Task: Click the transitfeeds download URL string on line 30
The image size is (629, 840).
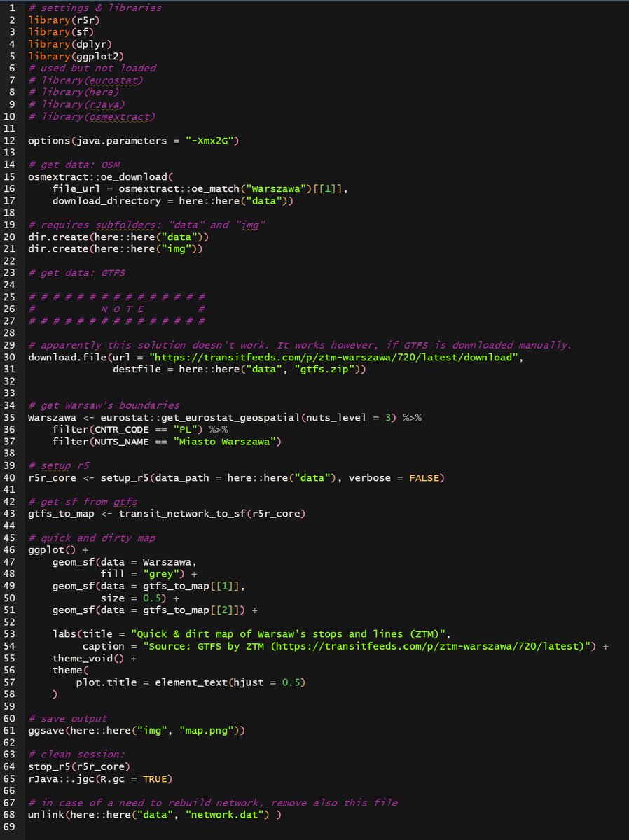Action: 334,357
